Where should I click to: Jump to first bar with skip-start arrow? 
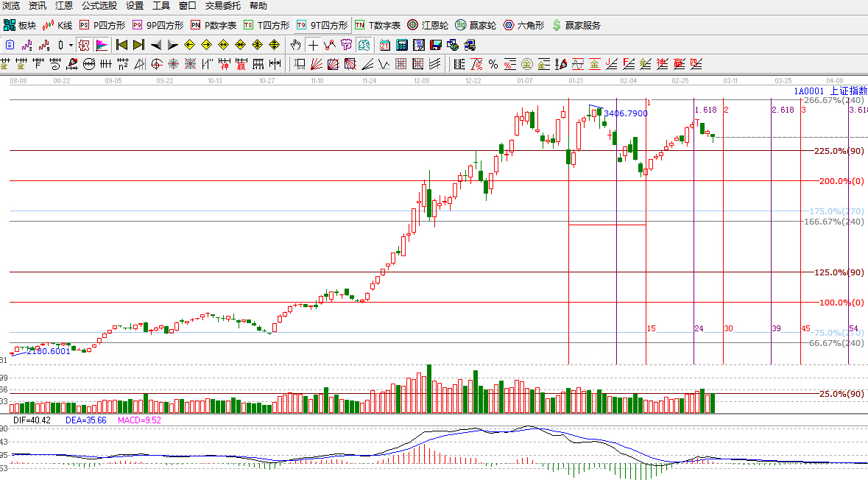pyautogui.click(x=122, y=45)
